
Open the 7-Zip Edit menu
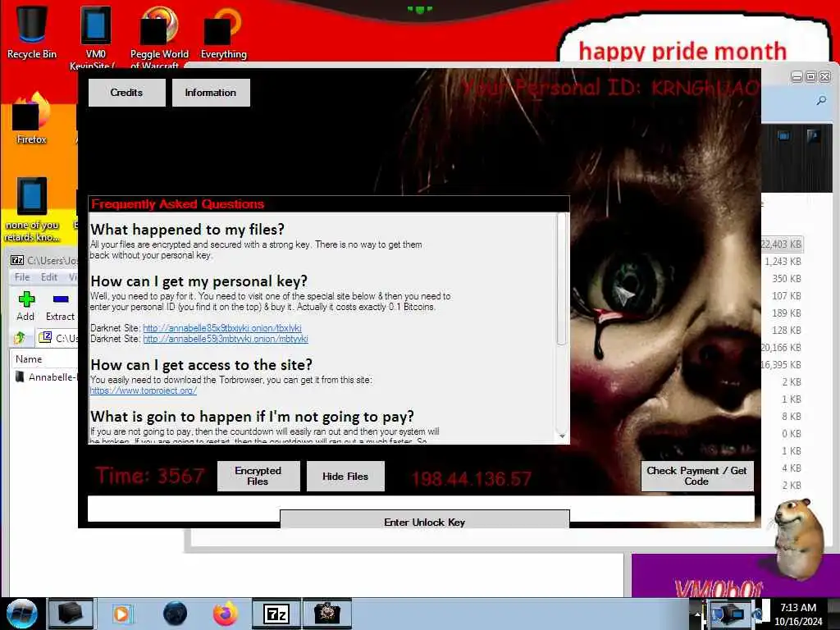[x=48, y=277]
